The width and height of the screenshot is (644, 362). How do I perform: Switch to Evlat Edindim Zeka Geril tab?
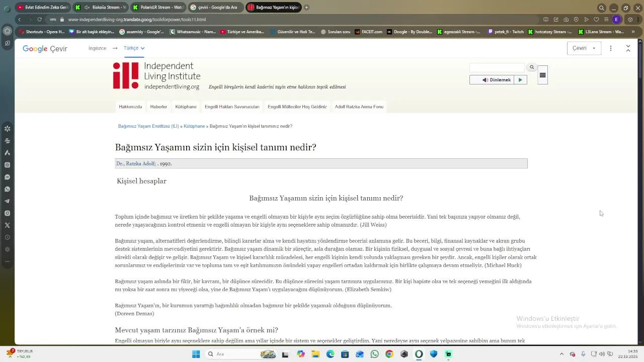click(43, 8)
